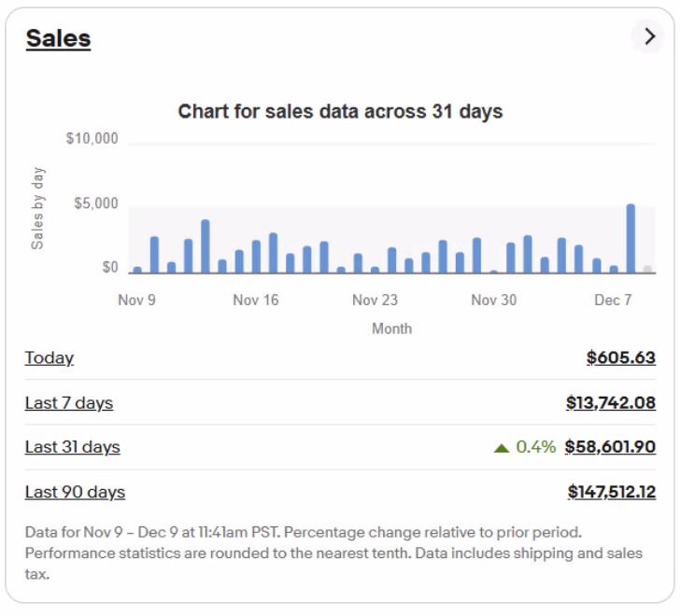
Task: Open the Last 7 days link
Action: click(69, 403)
